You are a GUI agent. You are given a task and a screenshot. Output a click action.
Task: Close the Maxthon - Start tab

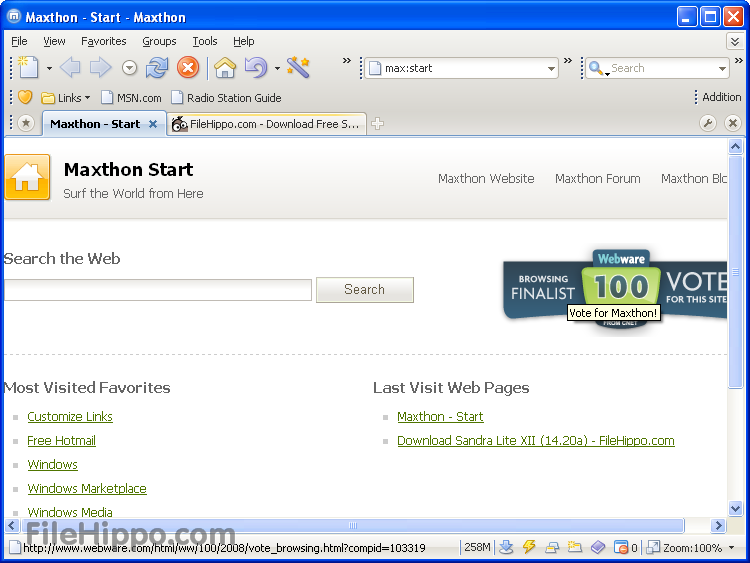[153, 124]
